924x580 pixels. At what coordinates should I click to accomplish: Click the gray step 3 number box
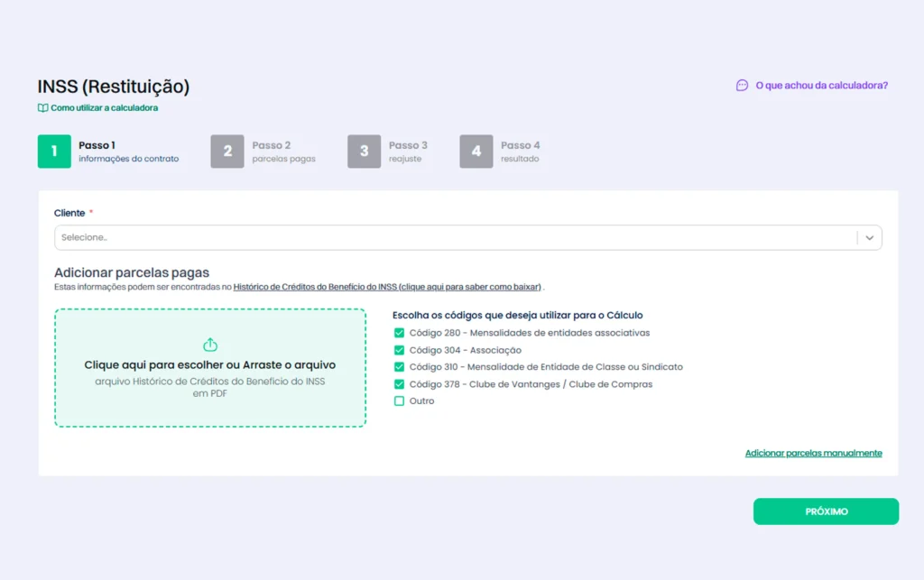coord(364,152)
